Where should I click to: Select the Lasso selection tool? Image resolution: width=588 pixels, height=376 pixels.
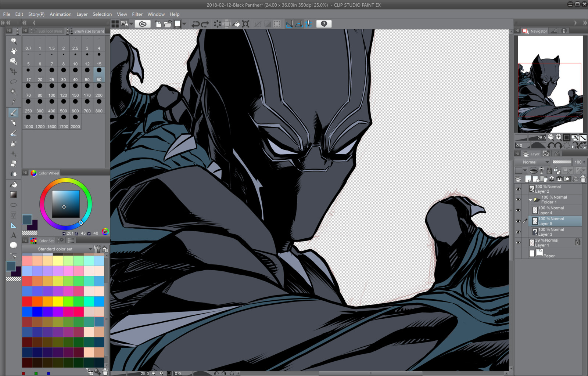(14, 82)
